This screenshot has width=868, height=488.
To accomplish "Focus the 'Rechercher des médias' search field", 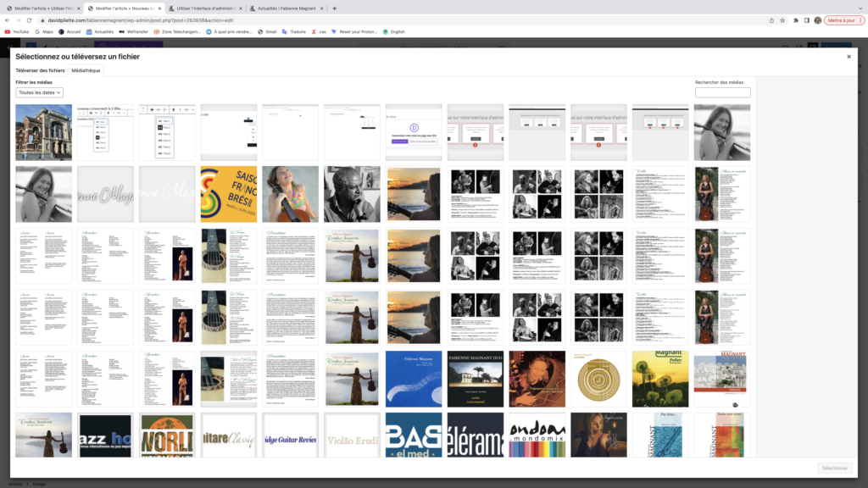I will pos(722,92).
